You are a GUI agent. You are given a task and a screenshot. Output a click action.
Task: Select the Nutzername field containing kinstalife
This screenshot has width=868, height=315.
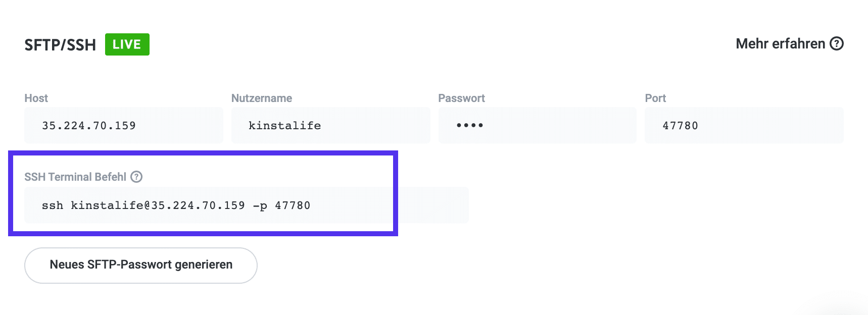tap(330, 125)
